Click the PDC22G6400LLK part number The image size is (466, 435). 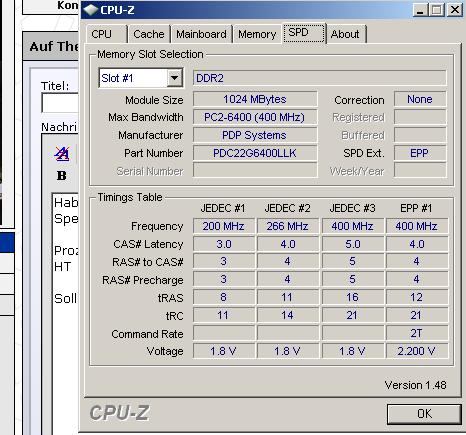click(x=255, y=153)
